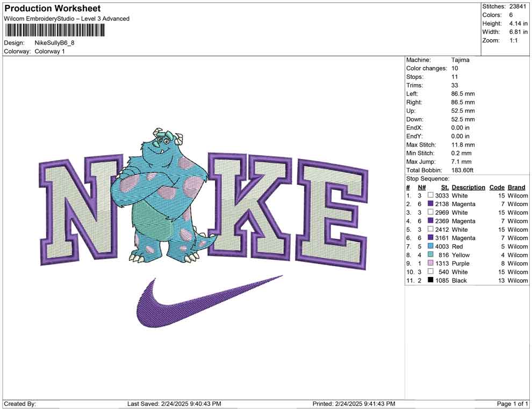Click the Stitches value 23841
Image resolution: width=532 pixels, height=409 pixels.
[517, 6]
